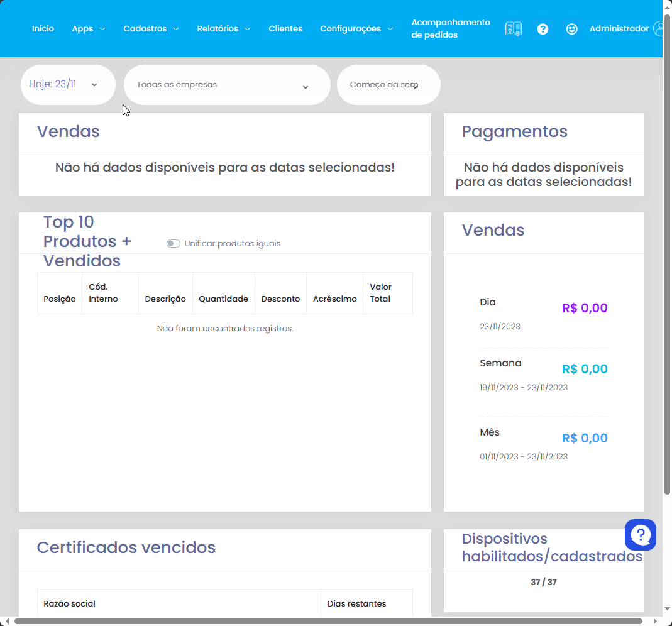Click the help question mark icon in header
This screenshot has width=672, height=626.
[543, 29]
